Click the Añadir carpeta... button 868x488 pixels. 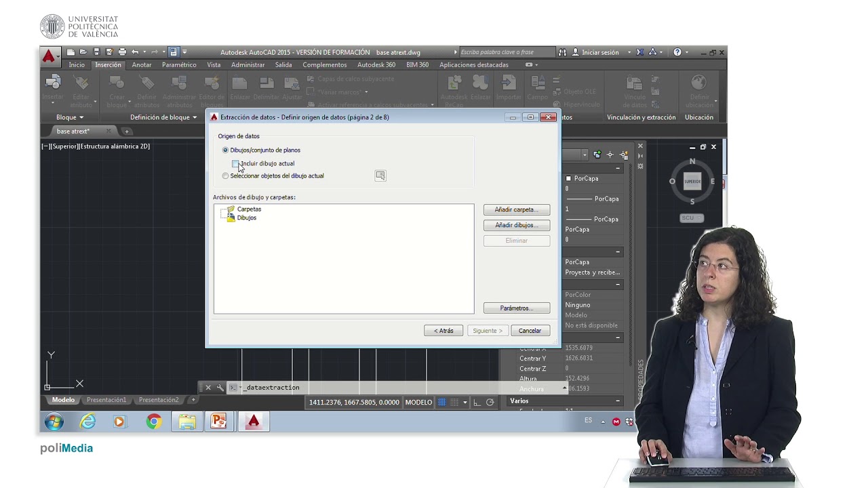(517, 209)
